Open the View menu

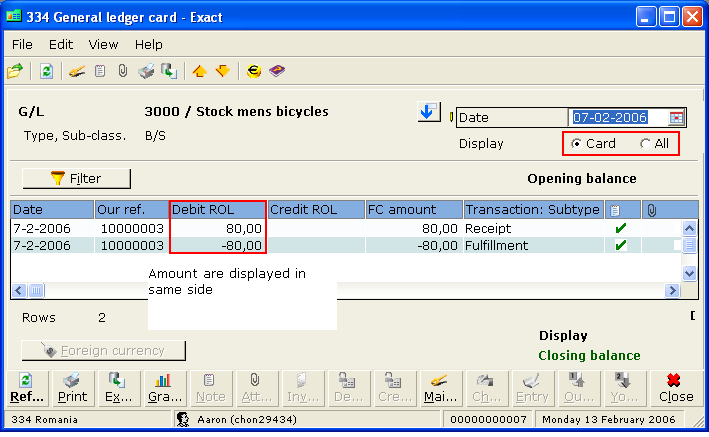tap(103, 44)
